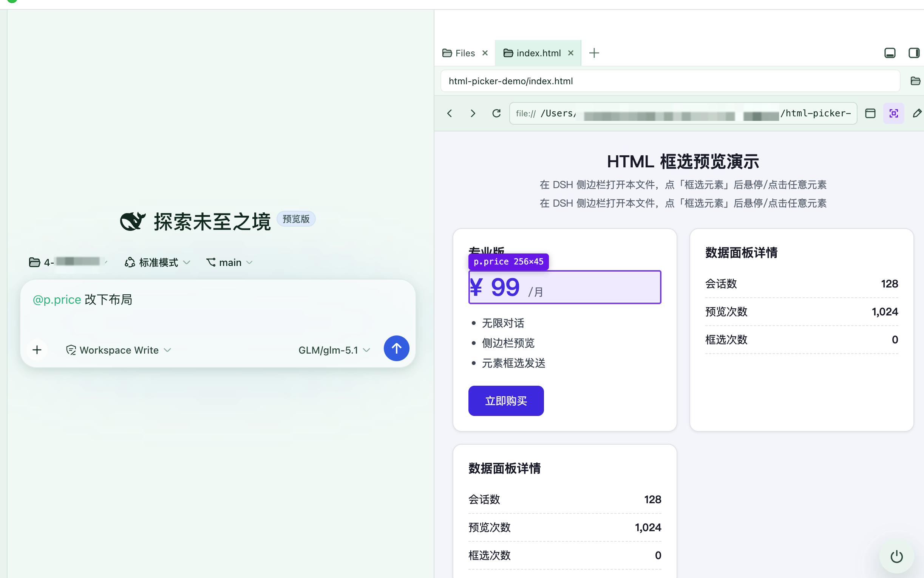Click the 探索未至之境 title text
Image resolution: width=924 pixels, height=578 pixels.
(212, 222)
